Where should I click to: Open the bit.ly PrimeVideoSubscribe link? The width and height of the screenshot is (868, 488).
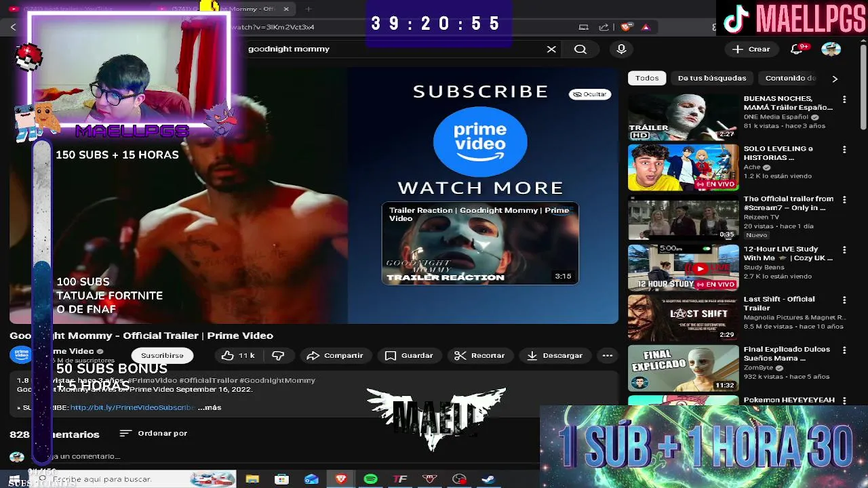tap(133, 407)
